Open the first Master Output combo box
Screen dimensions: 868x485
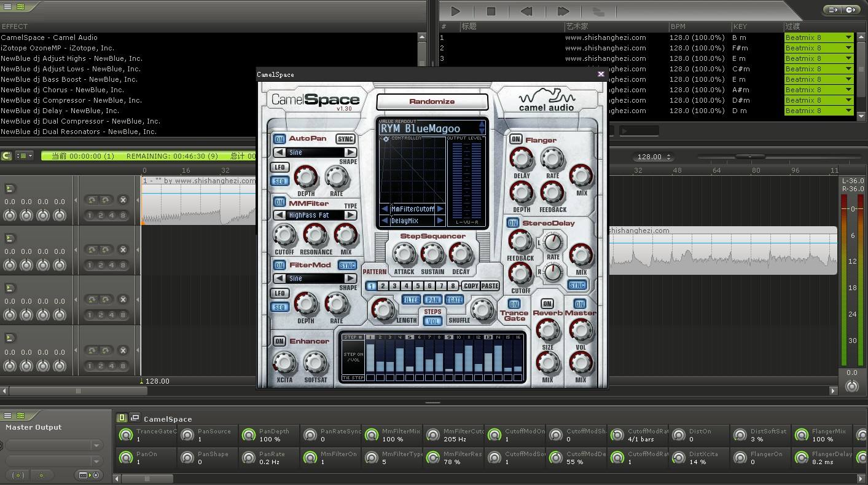pos(53,445)
